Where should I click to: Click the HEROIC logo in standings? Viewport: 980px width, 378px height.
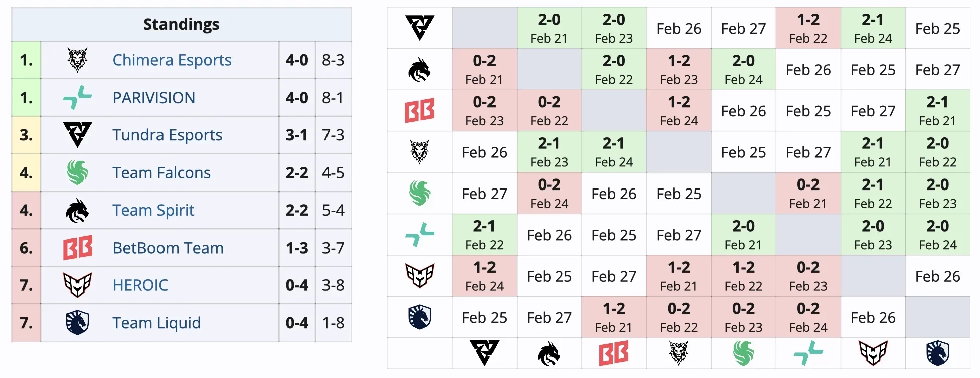tap(77, 285)
